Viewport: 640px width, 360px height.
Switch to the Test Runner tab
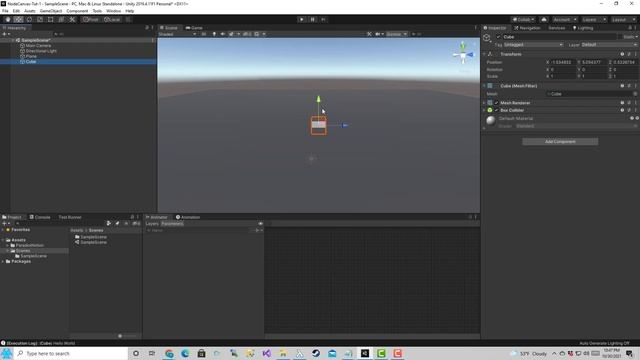70,217
